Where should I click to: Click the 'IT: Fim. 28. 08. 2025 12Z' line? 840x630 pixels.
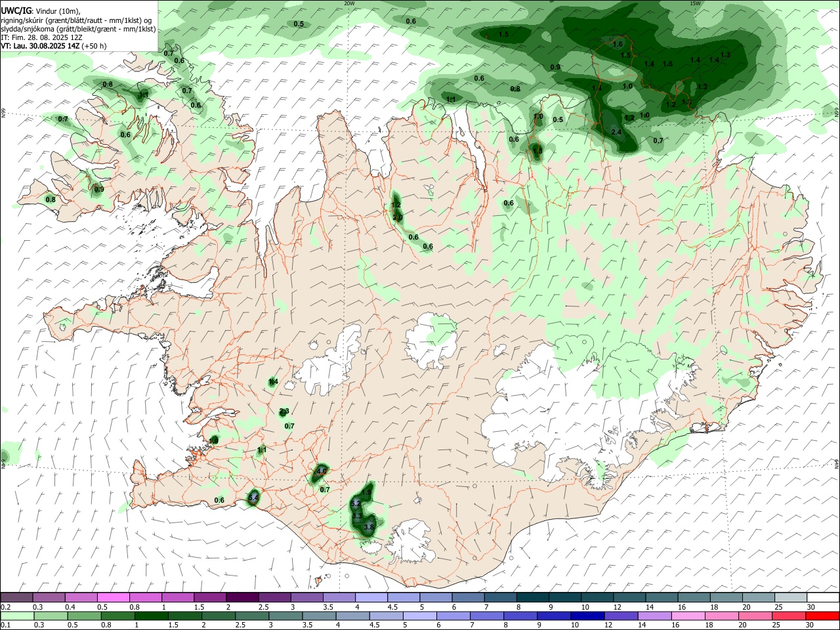coord(41,37)
